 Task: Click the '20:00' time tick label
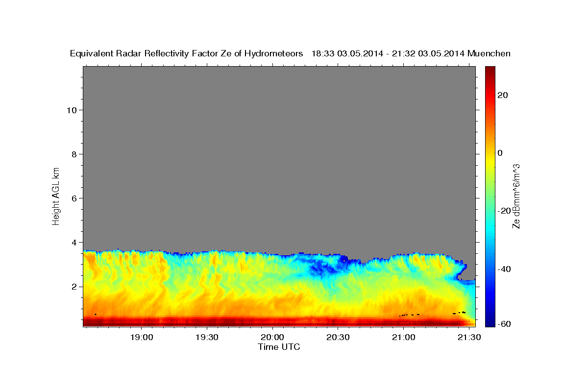[x=272, y=338]
